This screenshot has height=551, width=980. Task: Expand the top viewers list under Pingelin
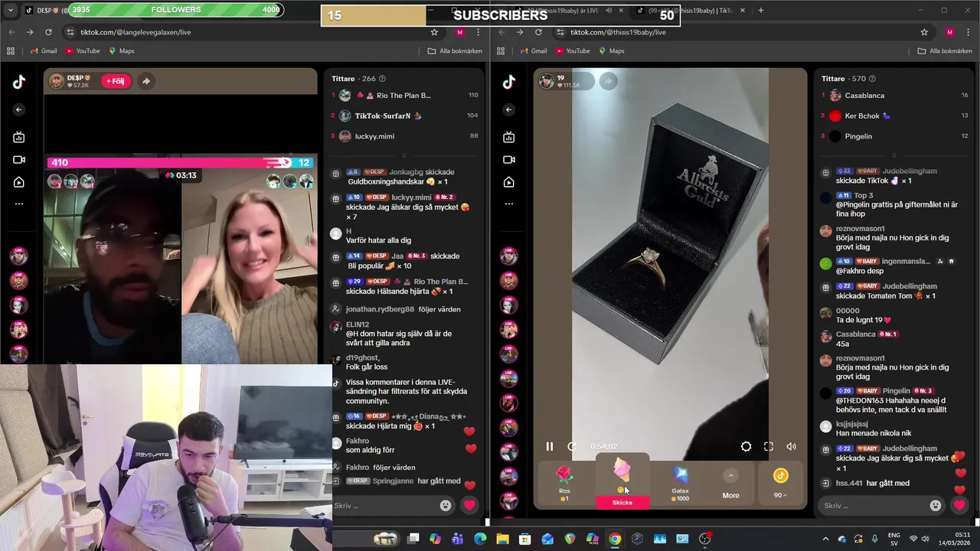[893, 155]
